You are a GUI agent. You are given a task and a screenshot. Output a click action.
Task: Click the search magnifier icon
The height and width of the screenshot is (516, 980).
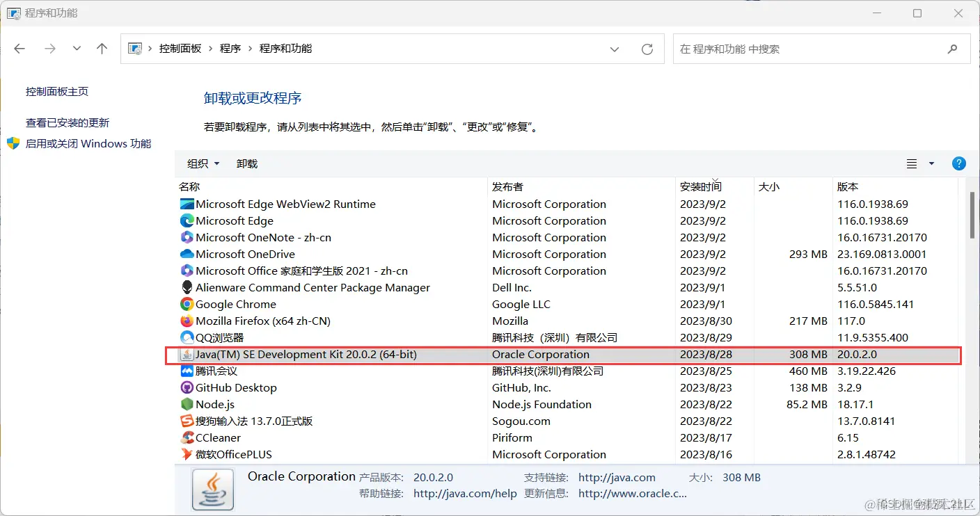coord(952,49)
